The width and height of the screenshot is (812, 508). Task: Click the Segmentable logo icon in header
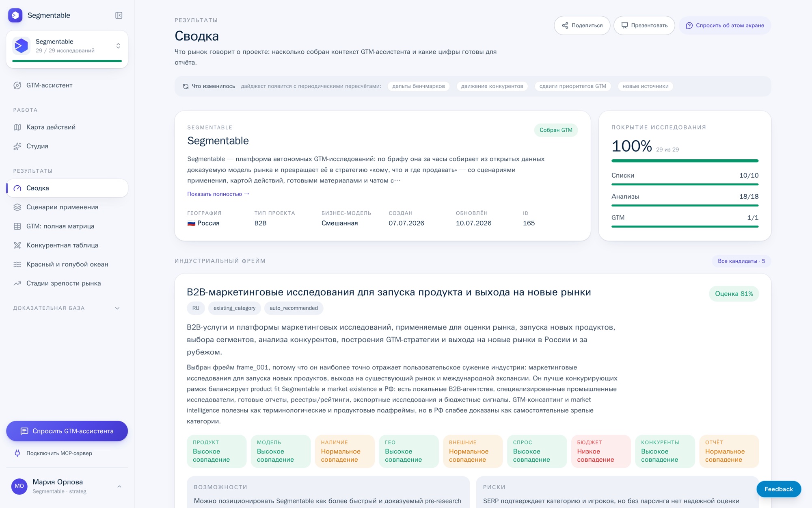[x=15, y=15]
